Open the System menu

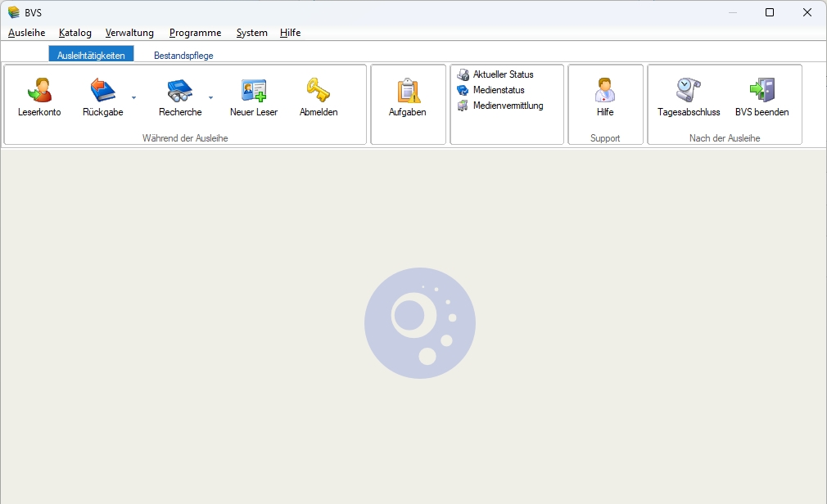point(251,33)
